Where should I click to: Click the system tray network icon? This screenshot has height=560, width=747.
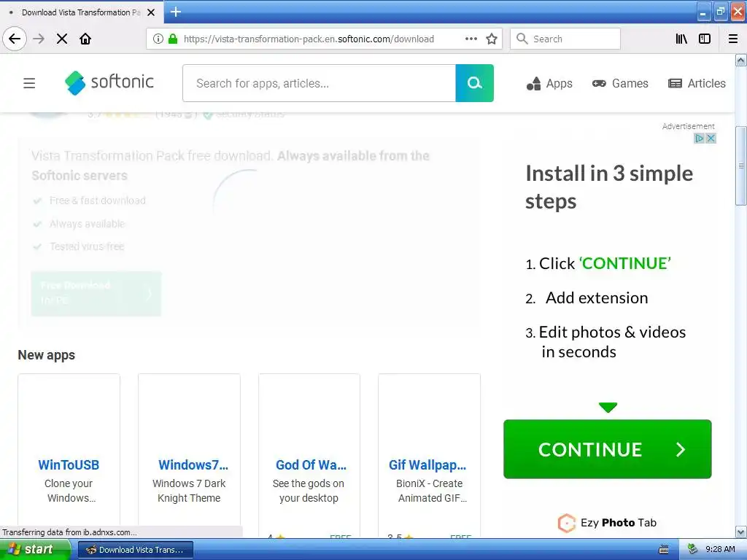(693, 550)
